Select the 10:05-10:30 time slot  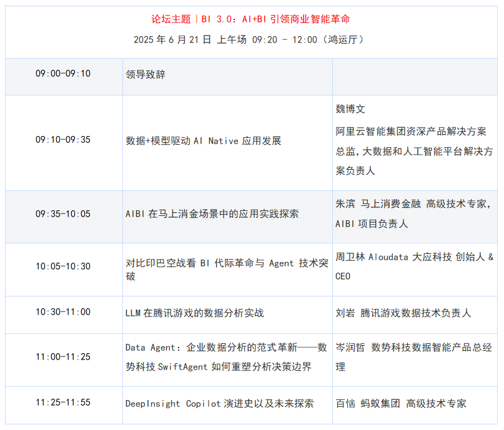[x=63, y=266]
